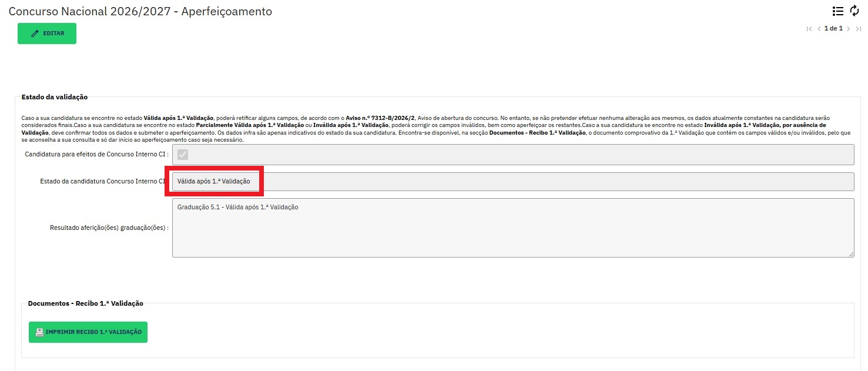868x371 pixels.
Task: Click the previous record arrow
Action: coord(819,29)
